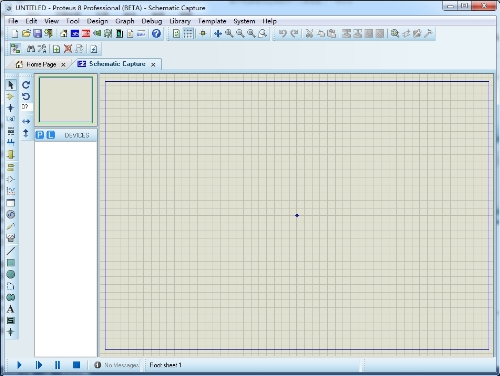Step the simulation with the step button
The width and height of the screenshot is (500, 376).
[39, 365]
